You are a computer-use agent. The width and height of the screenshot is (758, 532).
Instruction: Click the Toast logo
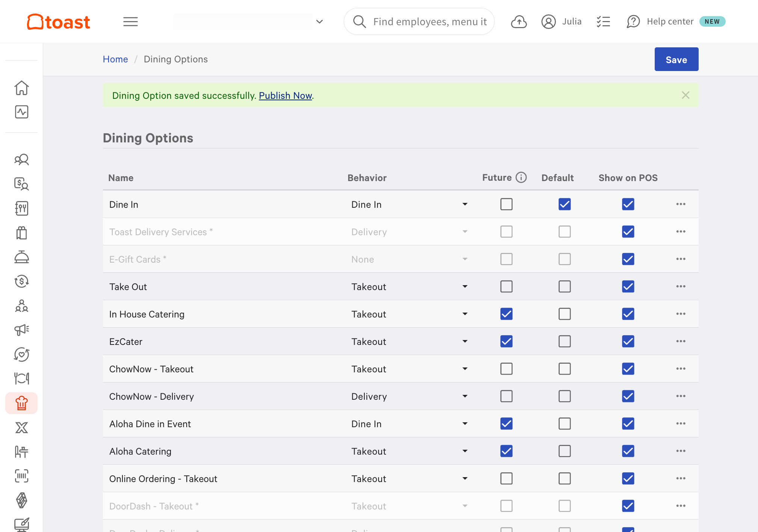[59, 22]
